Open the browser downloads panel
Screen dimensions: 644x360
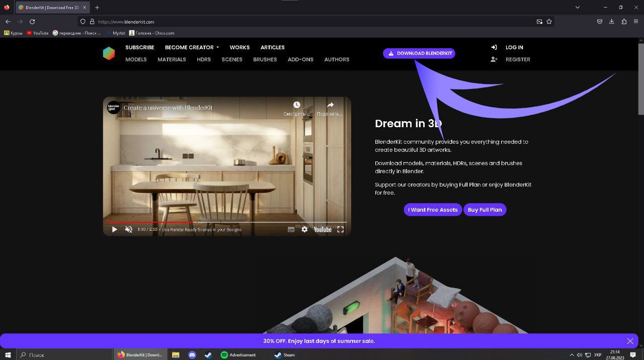[x=612, y=22]
